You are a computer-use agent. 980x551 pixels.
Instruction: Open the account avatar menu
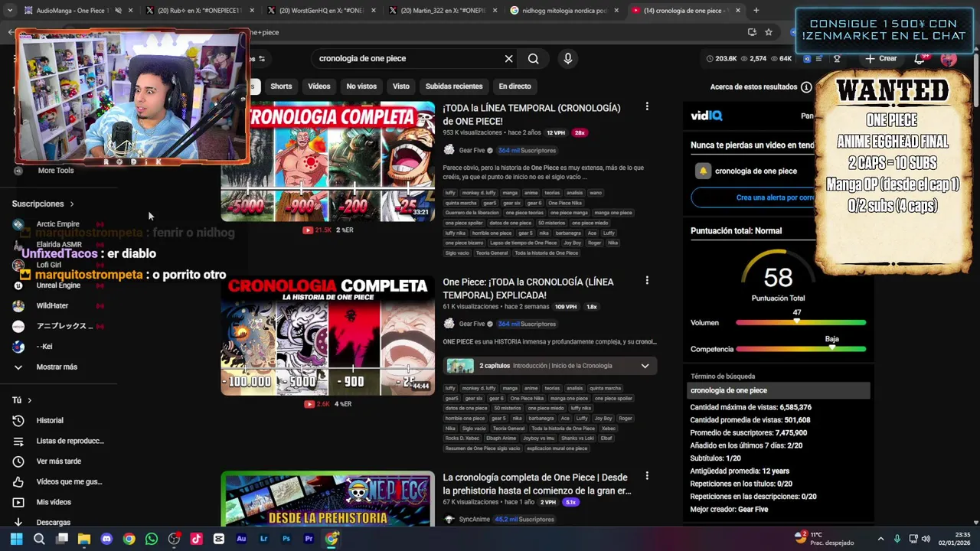(949, 59)
